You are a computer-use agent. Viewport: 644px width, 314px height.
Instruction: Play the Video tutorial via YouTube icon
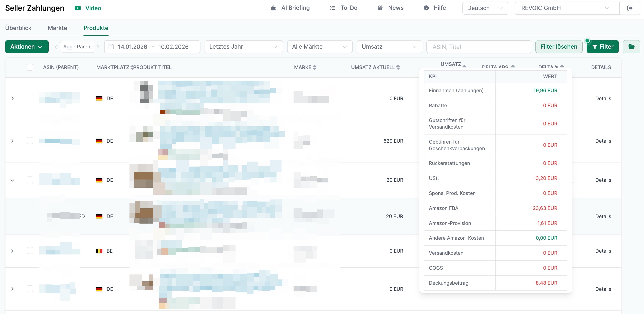[x=78, y=8]
